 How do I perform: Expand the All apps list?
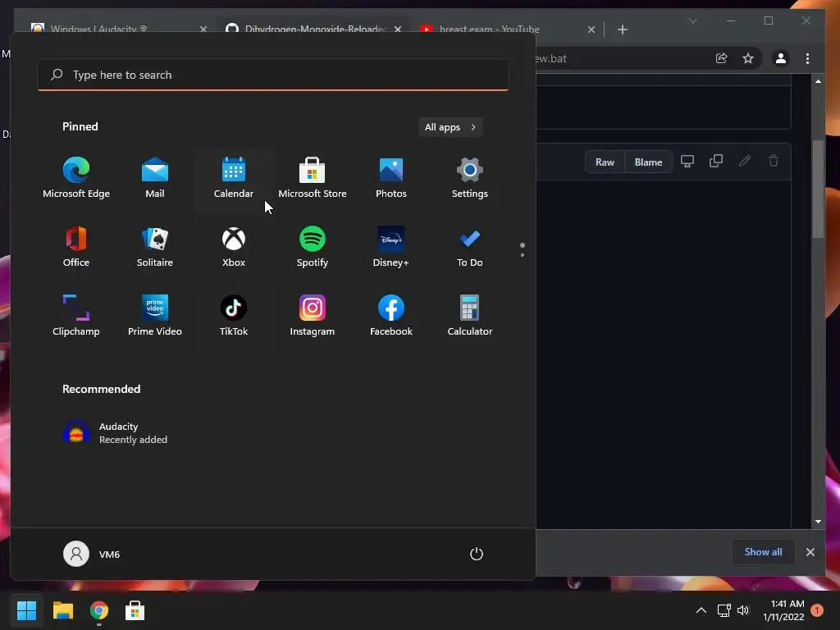(450, 127)
